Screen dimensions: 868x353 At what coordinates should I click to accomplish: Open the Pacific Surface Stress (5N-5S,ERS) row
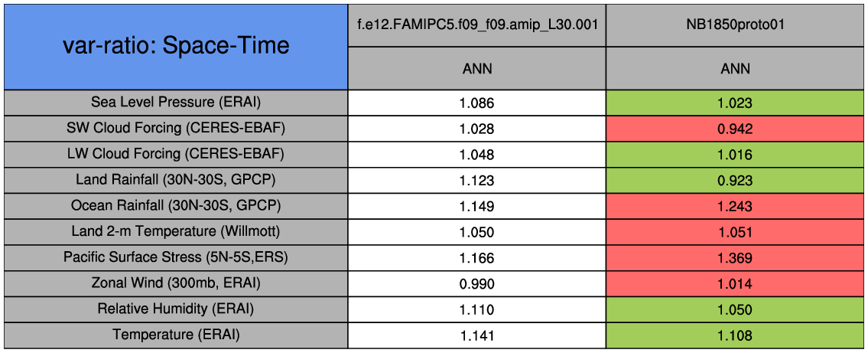pyautogui.click(x=176, y=258)
